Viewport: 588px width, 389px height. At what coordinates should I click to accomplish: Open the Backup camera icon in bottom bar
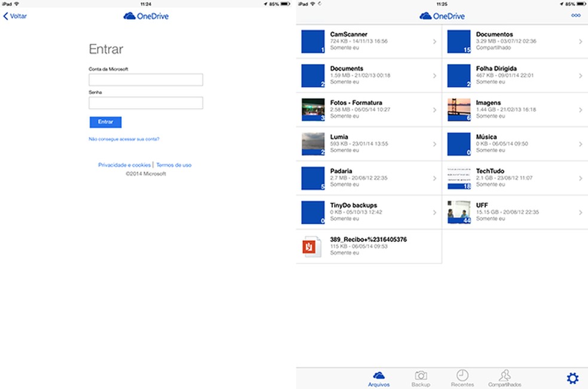pos(421,376)
